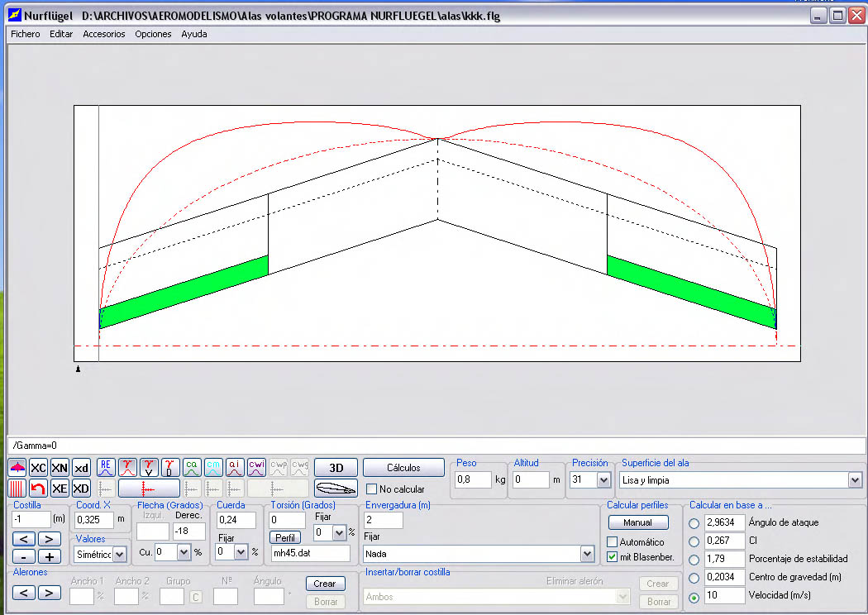
Task: Click the airfoil profile shape icon
Action: [x=336, y=488]
